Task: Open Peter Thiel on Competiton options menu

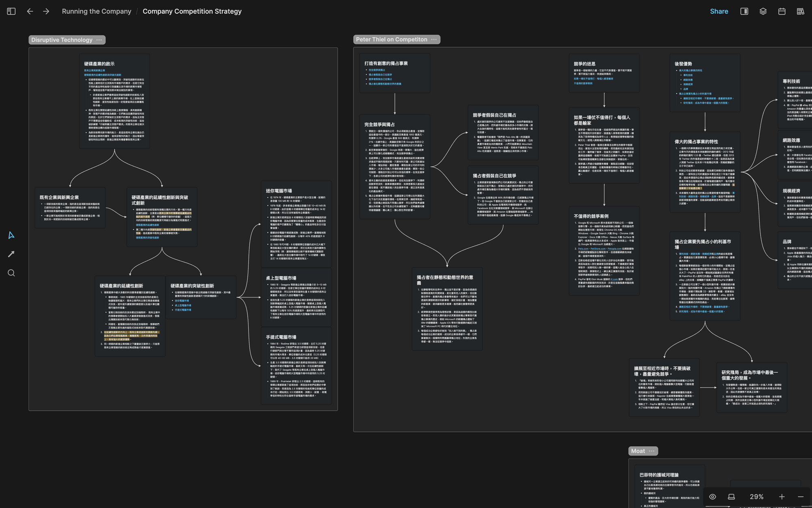Action: 434,39
